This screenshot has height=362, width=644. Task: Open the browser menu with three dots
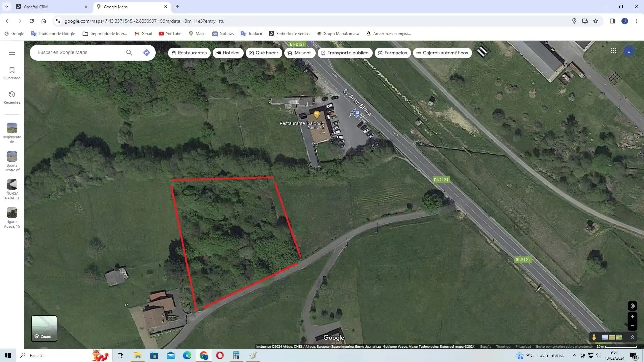coord(636,21)
